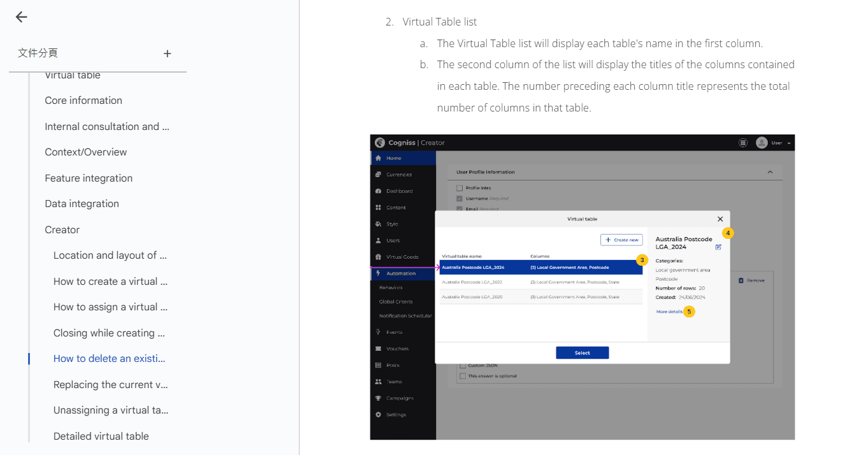This screenshot has height=455, width=868.
Task: Select highlighted How to delete an existi... entry
Action: 110,359
